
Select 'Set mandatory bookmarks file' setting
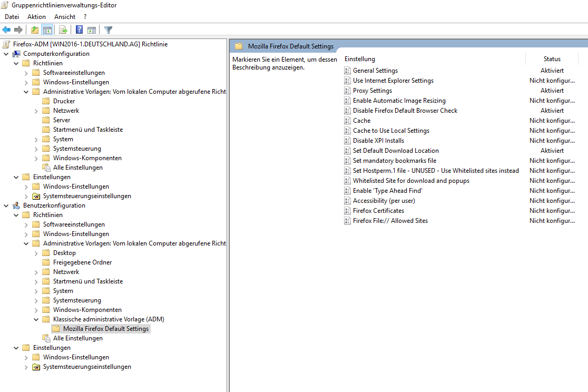point(395,161)
